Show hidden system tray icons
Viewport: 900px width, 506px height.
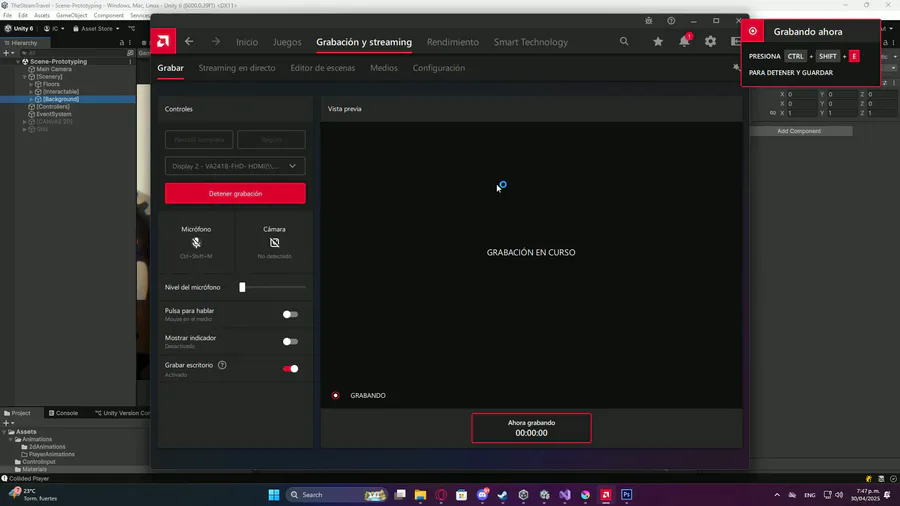777,495
